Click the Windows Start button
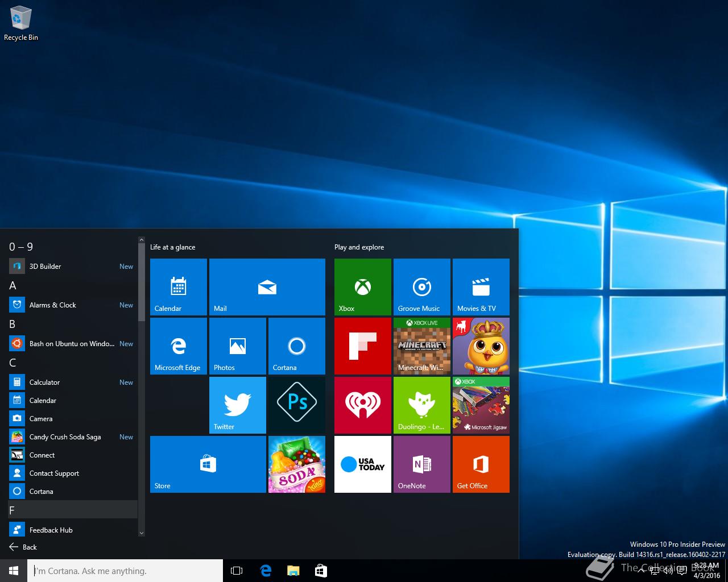This screenshot has width=728, height=582. pyautogui.click(x=14, y=571)
